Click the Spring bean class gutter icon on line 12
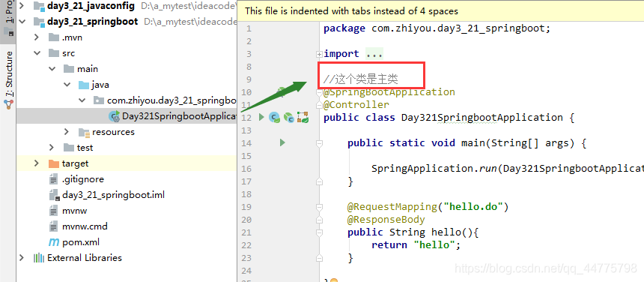Screen dimensions: 644x282 click(274, 118)
